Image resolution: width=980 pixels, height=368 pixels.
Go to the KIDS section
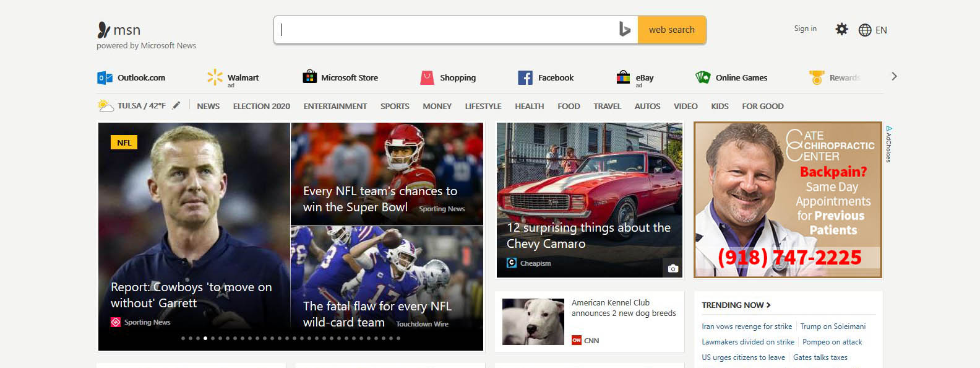720,106
